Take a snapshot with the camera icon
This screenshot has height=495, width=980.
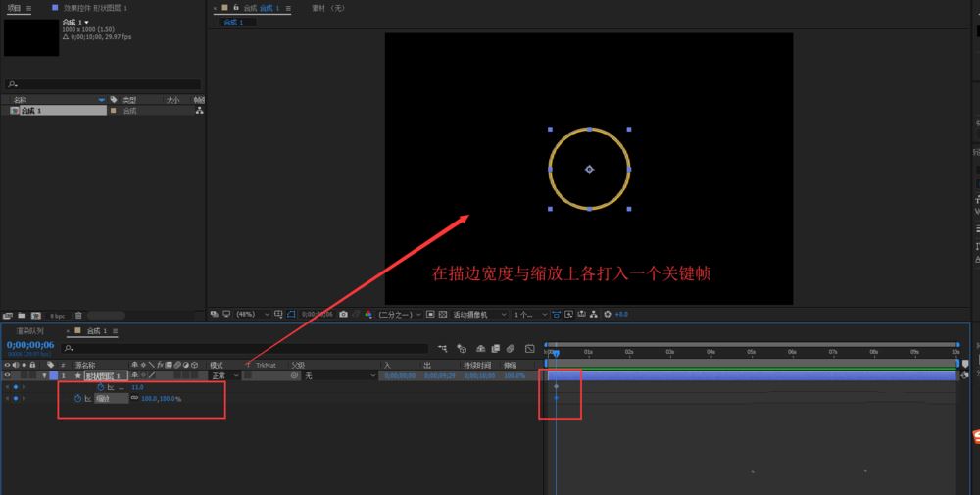343,315
